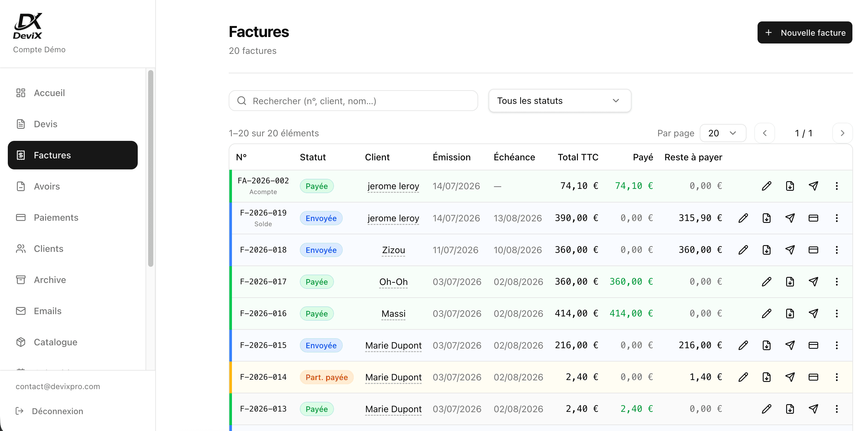Image resolution: width=868 pixels, height=431 pixels.
Task: Record payment for invoice F-2026-015
Action: 813,345
